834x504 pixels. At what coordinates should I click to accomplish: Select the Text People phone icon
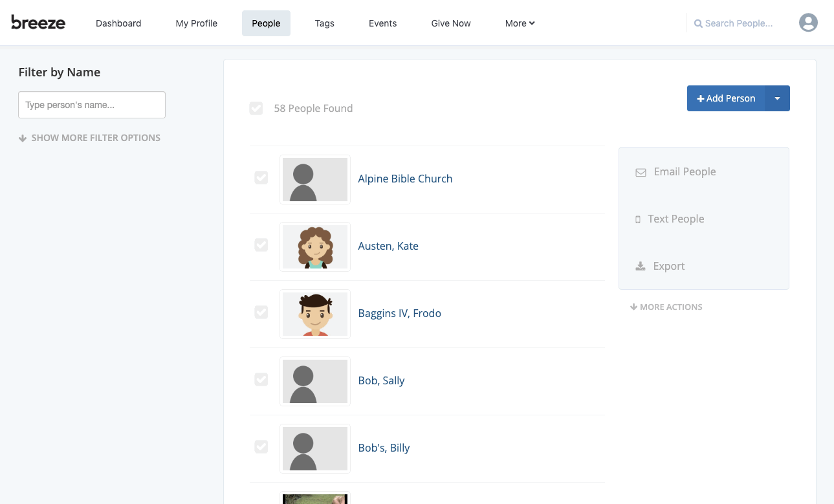coord(637,219)
